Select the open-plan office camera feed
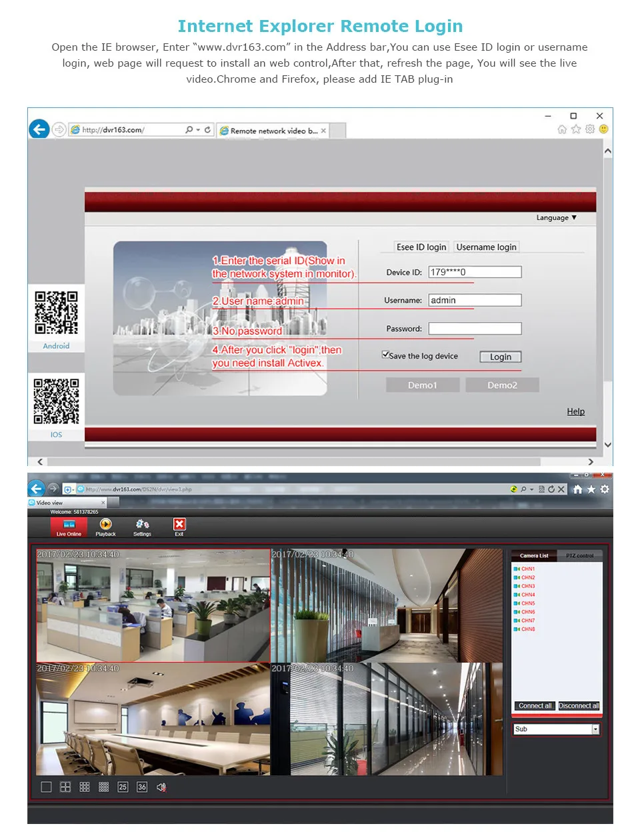The image size is (640, 840). [153, 605]
